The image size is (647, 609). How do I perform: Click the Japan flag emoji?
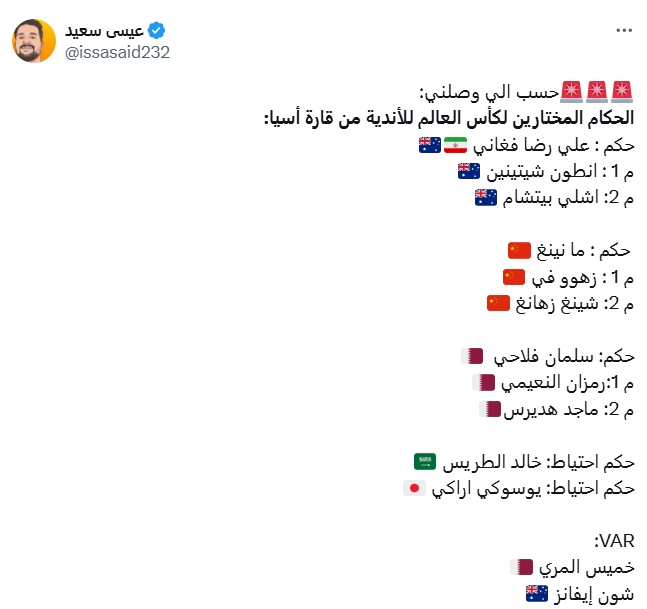(x=415, y=488)
